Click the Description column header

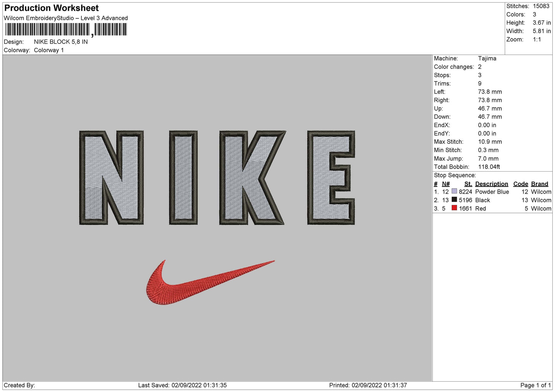click(492, 184)
